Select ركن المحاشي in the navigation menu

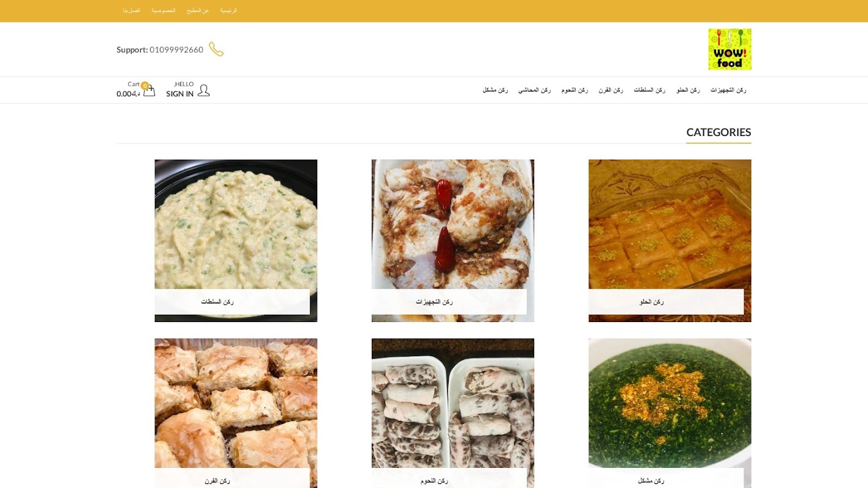click(x=534, y=90)
